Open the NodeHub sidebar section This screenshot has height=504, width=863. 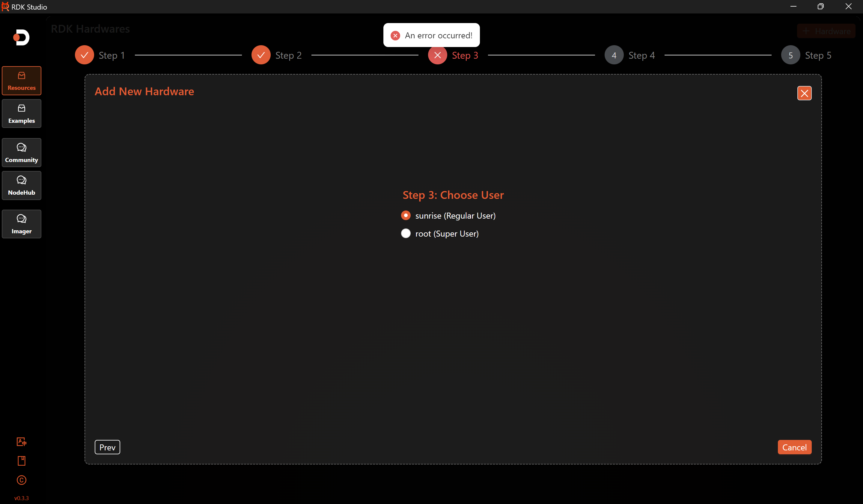click(22, 185)
